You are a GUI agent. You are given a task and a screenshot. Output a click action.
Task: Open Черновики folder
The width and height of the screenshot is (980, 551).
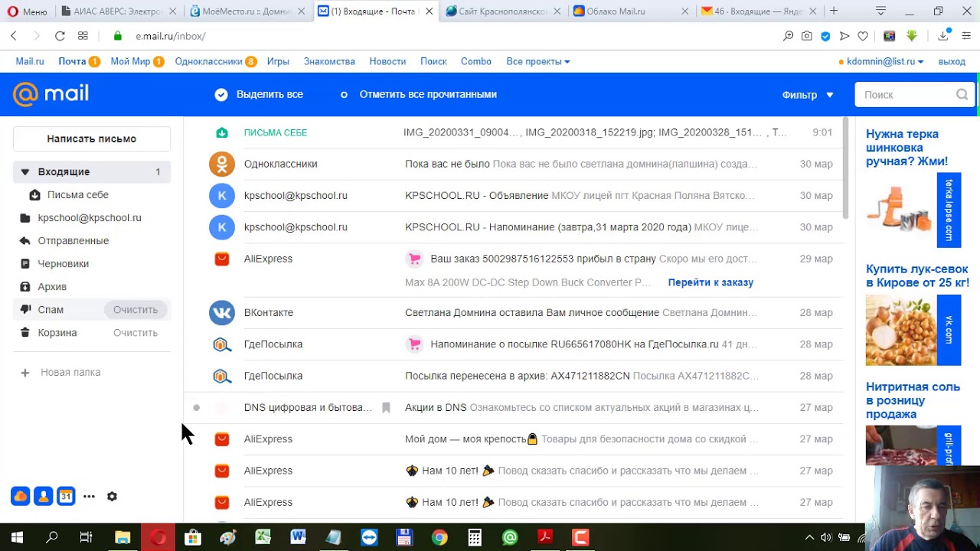pos(64,264)
